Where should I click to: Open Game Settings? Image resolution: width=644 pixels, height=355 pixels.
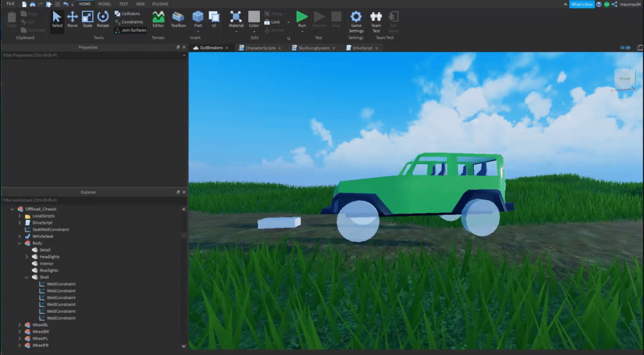(x=356, y=20)
